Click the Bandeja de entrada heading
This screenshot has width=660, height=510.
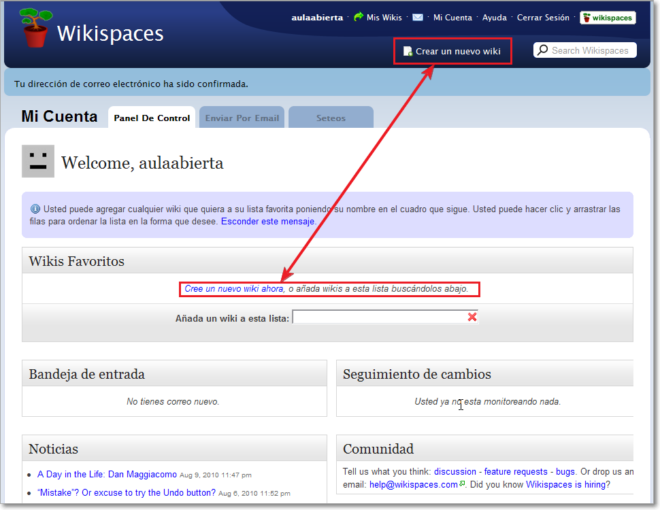click(87, 374)
